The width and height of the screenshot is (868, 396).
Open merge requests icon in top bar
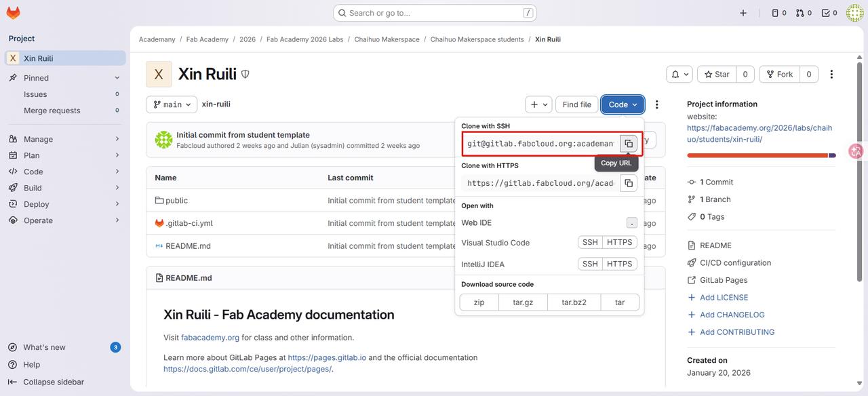click(x=804, y=13)
